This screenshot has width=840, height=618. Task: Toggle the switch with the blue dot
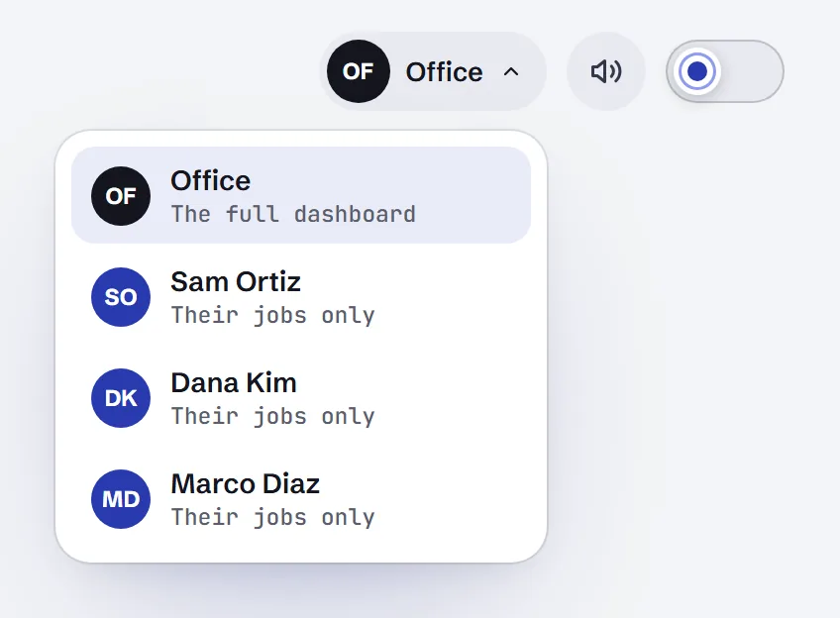pyautogui.click(x=725, y=71)
